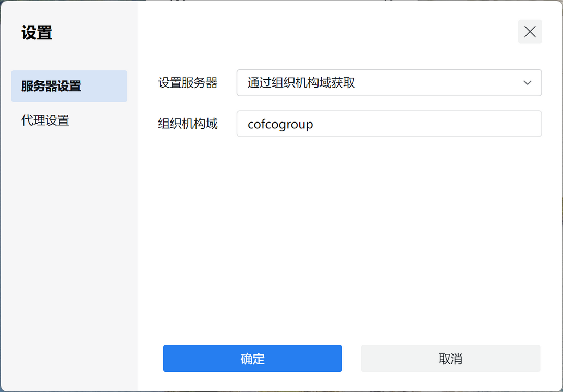Click the cofcogroup text in the field
The height and width of the screenshot is (392, 563).
coord(280,125)
